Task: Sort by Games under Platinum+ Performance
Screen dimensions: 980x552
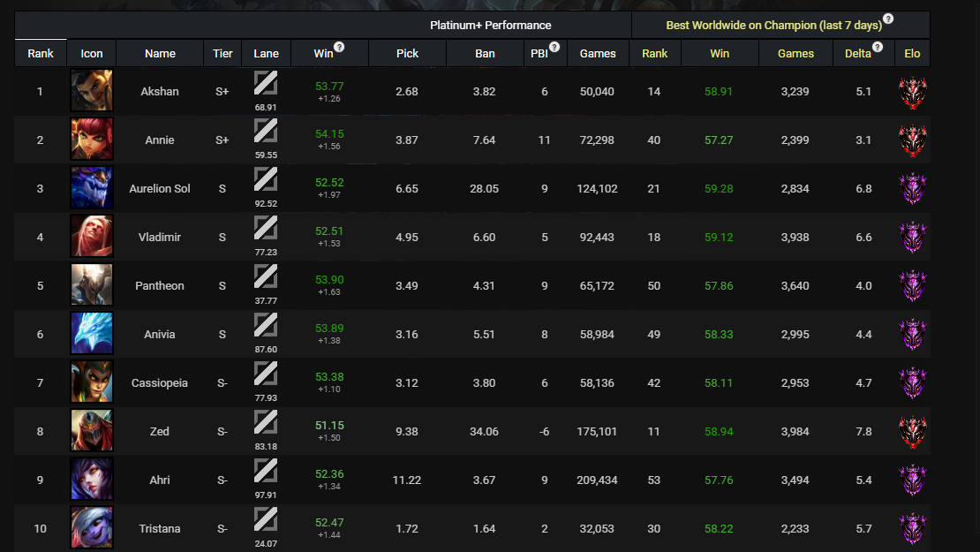Action: coord(598,54)
